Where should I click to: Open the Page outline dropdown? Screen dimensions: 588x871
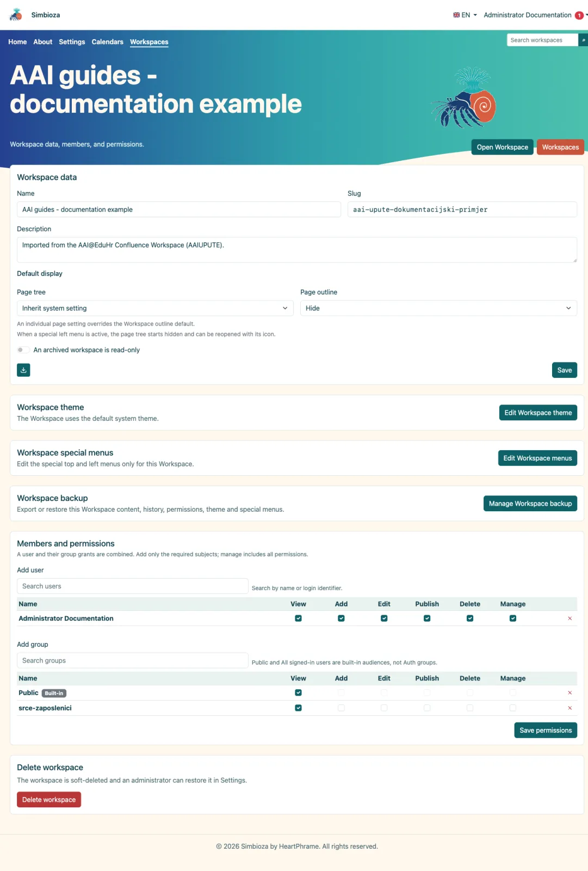click(438, 308)
